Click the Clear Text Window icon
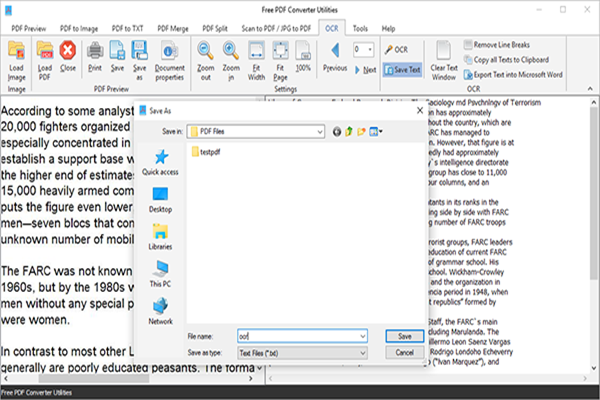 pyautogui.click(x=444, y=55)
